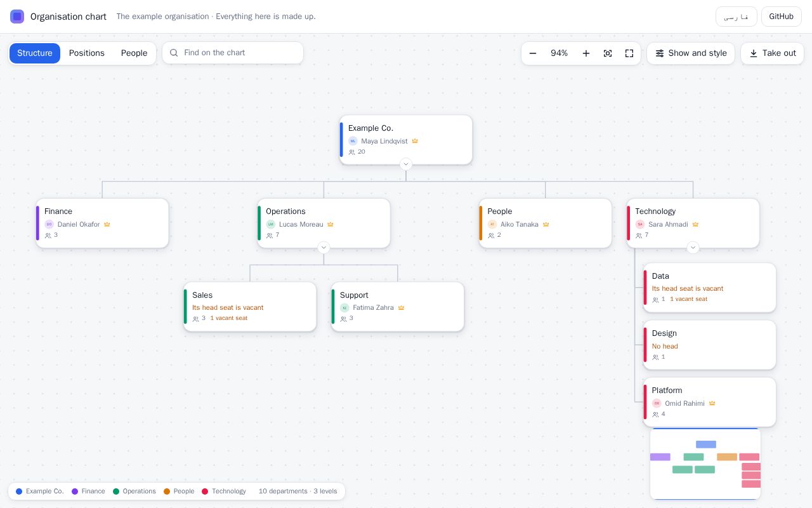Switch to the Positions tab
Screen dimensions: 812x508
(87, 53)
